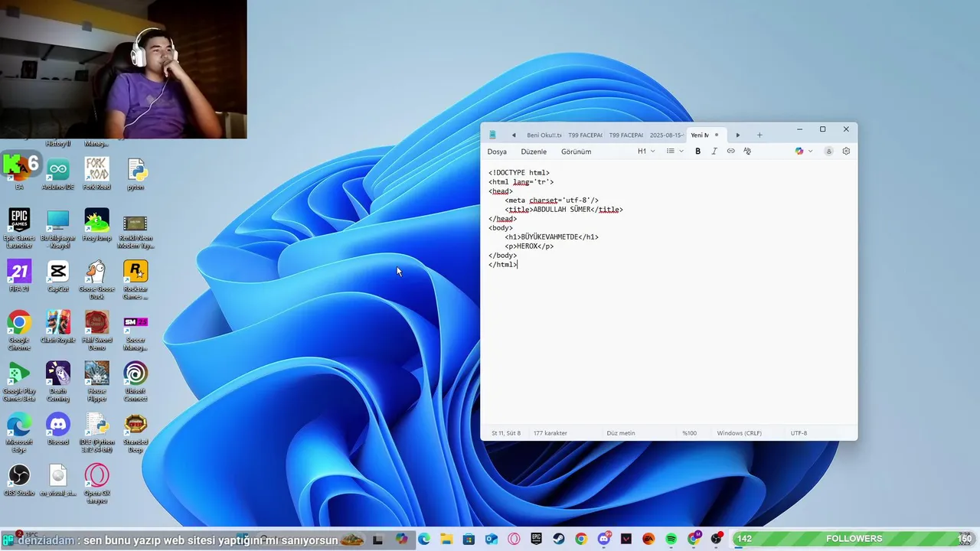Click the UTF-8 encoding indicator

(x=799, y=433)
